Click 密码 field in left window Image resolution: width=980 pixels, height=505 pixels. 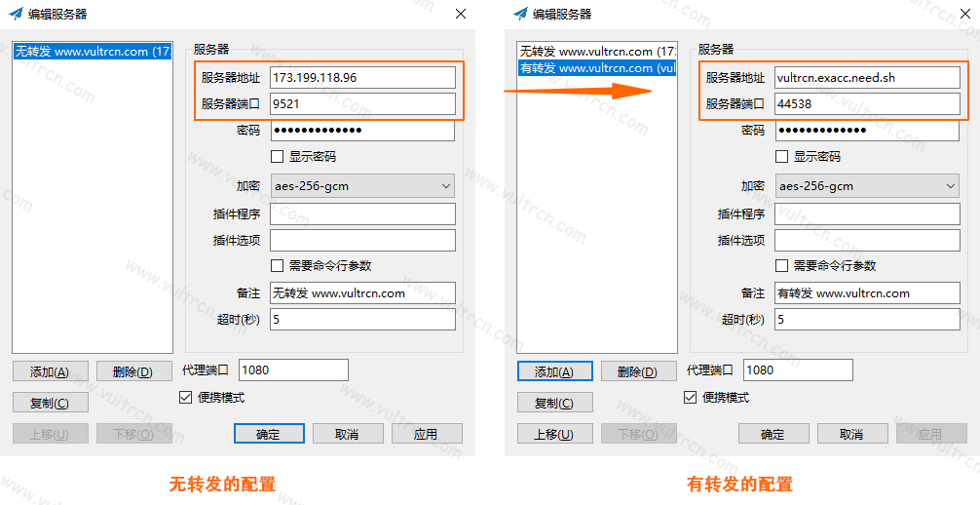pyautogui.click(x=362, y=131)
